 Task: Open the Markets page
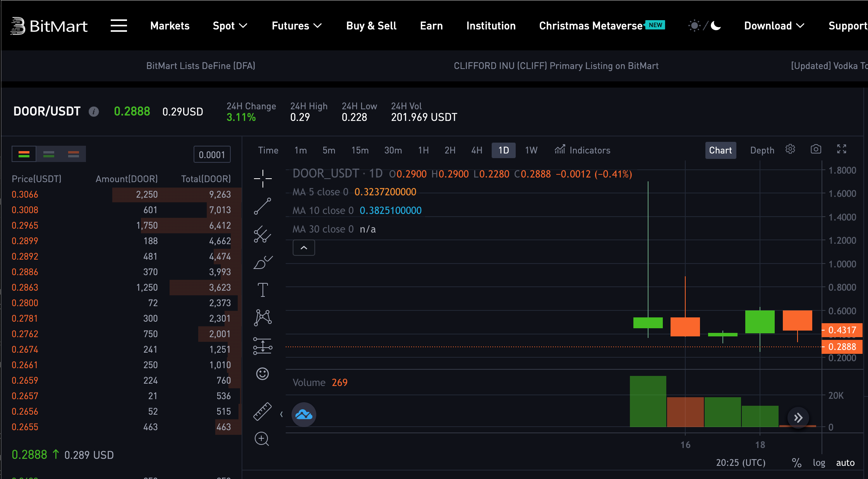(x=170, y=26)
